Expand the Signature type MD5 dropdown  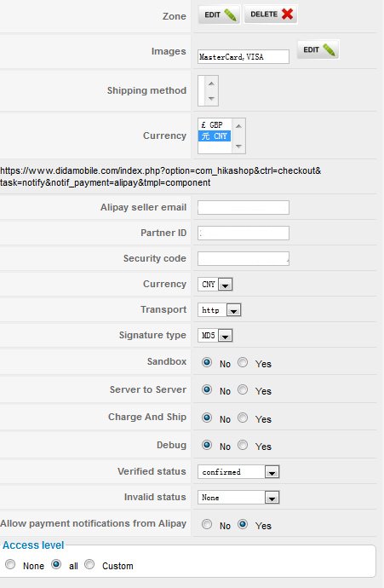pos(215,335)
